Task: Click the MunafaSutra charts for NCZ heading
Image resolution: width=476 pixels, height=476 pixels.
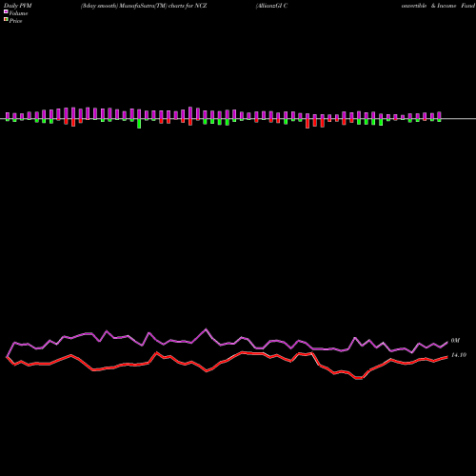Action: tap(144, 6)
